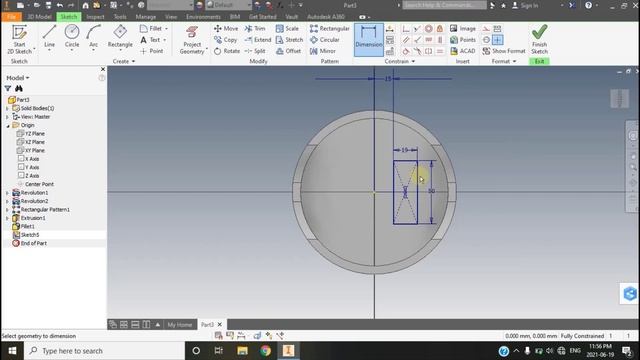Image resolution: width=640 pixels, height=360 pixels.
Task: Open the Inspect tab
Action: [95, 17]
